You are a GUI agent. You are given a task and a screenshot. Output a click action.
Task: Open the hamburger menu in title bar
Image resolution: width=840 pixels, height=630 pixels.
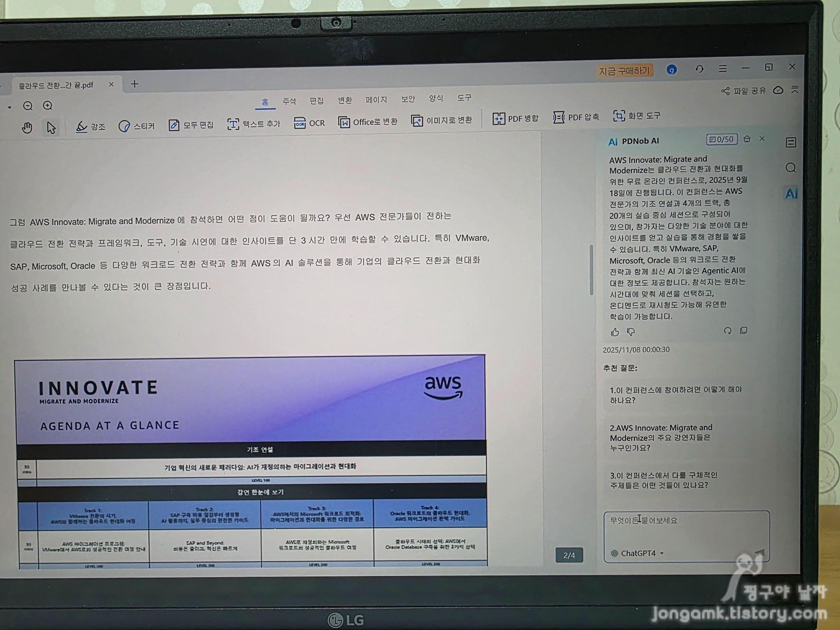(x=722, y=68)
